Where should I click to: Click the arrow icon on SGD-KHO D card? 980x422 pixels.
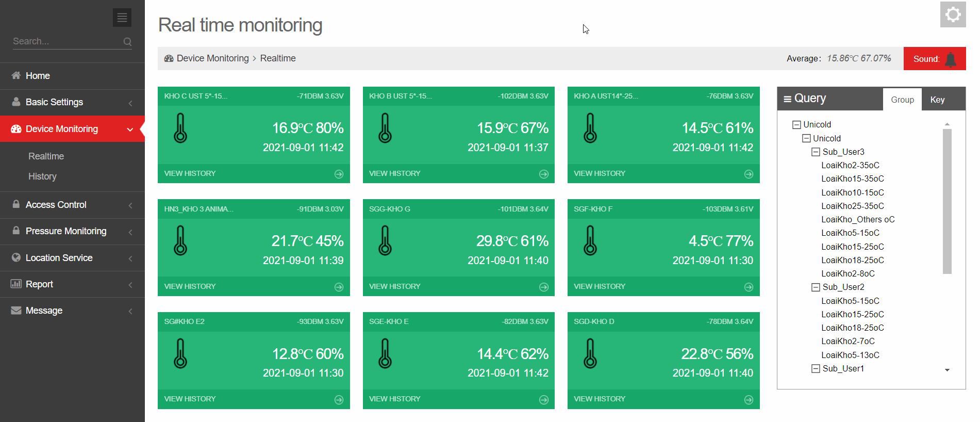(749, 399)
